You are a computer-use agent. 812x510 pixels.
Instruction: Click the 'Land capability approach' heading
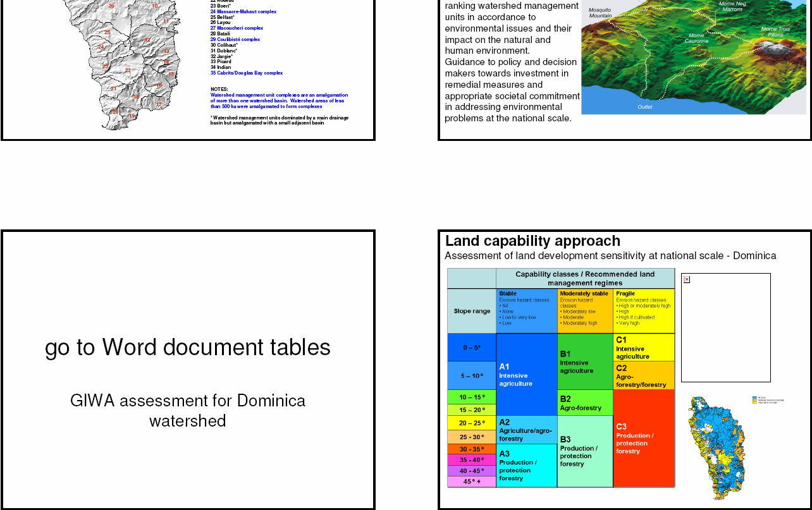(x=532, y=241)
